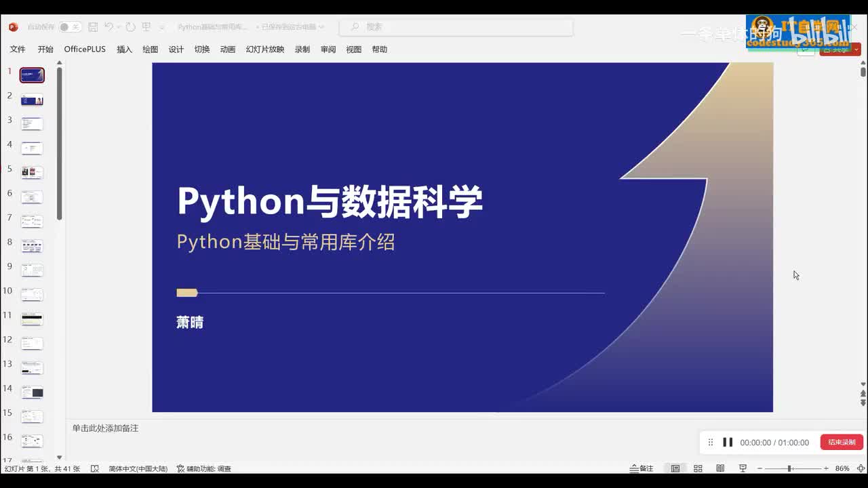The width and height of the screenshot is (868, 488).
Task: Switch to the 插入 tab
Action: tap(124, 49)
